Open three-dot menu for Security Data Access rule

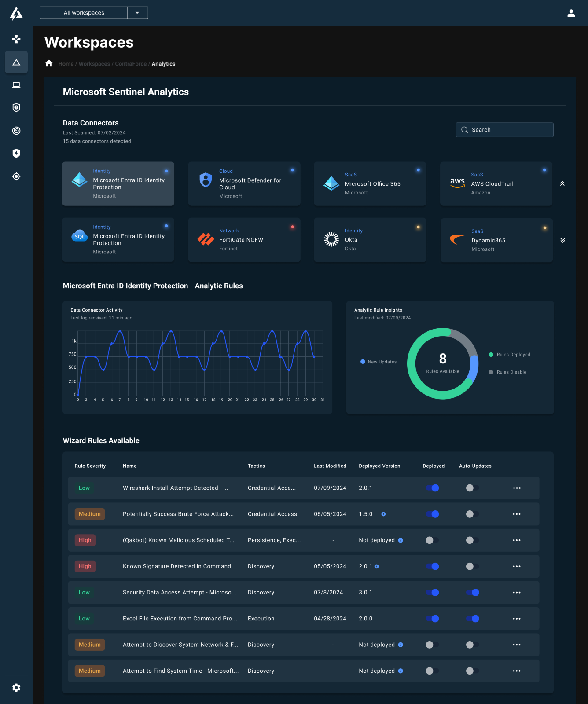click(517, 593)
